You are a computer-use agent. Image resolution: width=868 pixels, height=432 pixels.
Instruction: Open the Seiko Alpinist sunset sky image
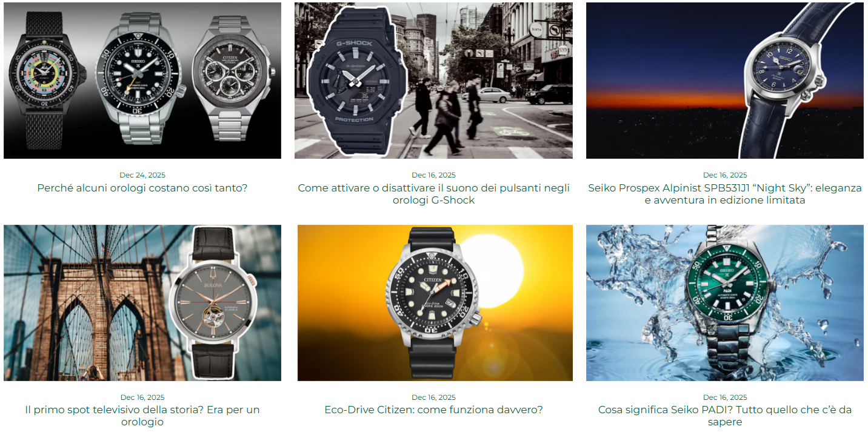pos(725,81)
